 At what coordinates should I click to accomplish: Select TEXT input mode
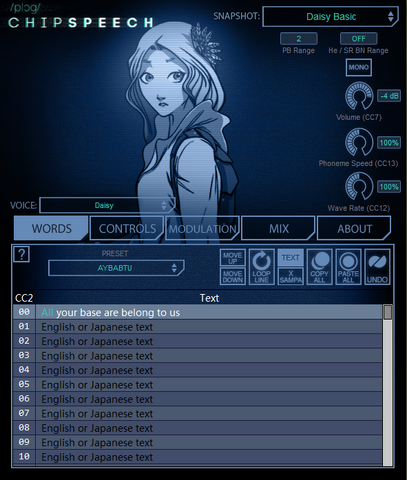[x=290, y=257]
